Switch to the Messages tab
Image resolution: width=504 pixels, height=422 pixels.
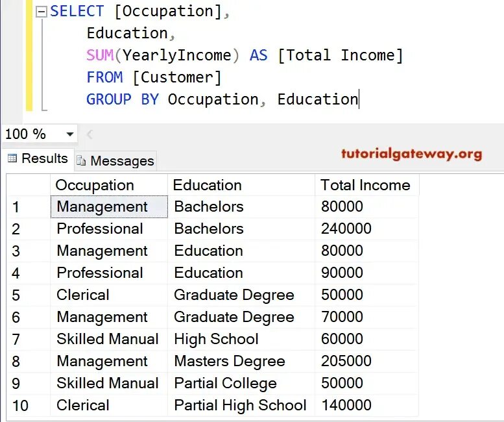point(115,160)
